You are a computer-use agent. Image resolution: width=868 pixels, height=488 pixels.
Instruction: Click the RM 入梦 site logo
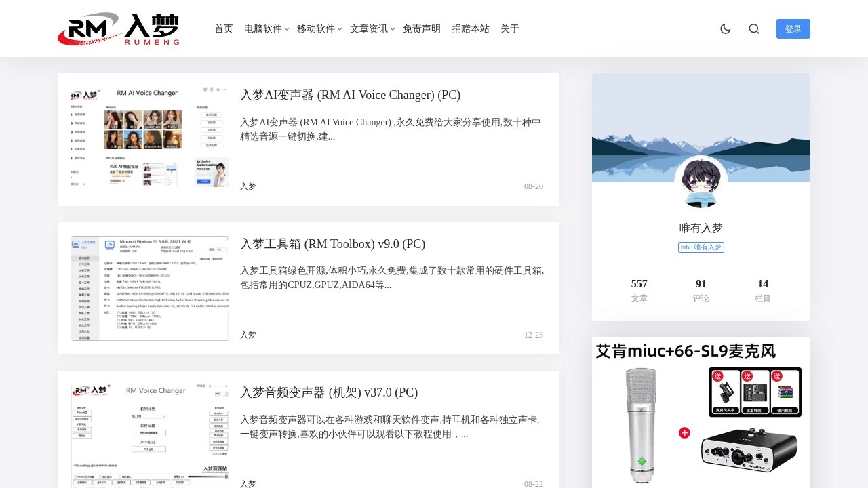click(119, 28)
